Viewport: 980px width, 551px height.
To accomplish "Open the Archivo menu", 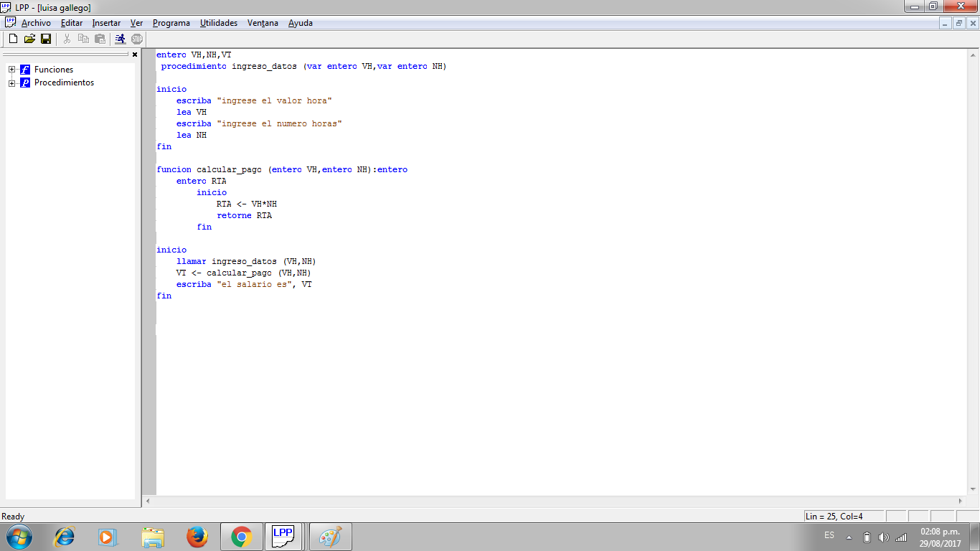I will coord(36,22).
